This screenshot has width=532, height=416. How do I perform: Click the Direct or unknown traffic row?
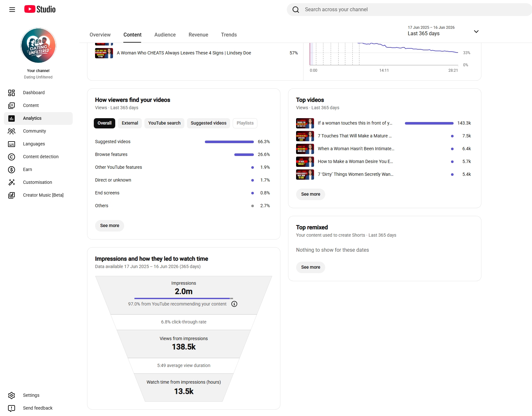pos(182,180)
